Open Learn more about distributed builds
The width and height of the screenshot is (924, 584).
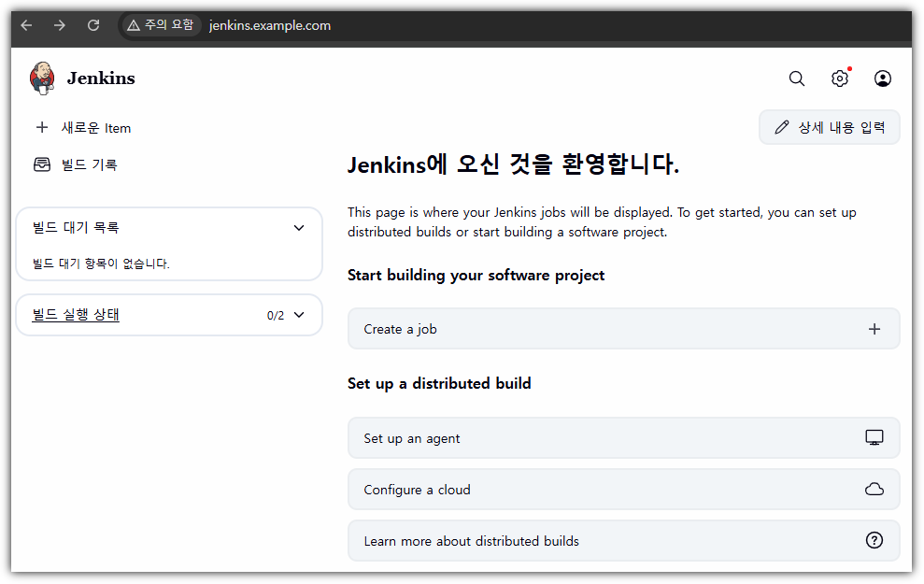point(623,540)
